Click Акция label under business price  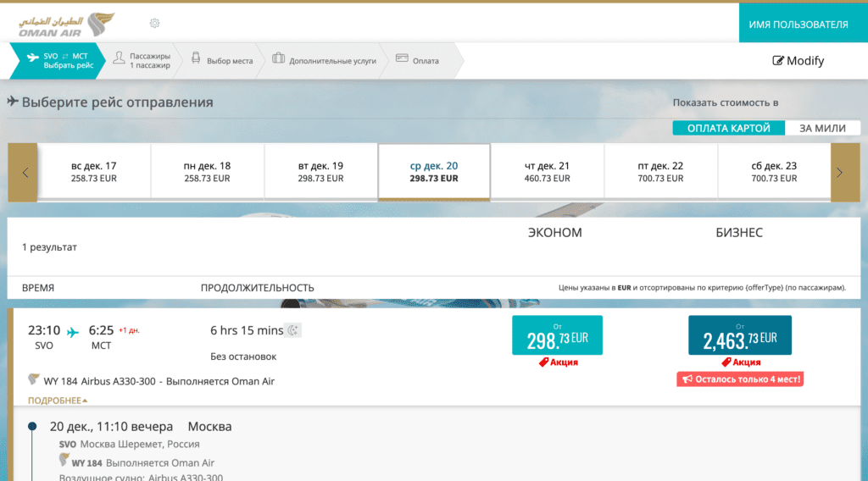(747, 362)
